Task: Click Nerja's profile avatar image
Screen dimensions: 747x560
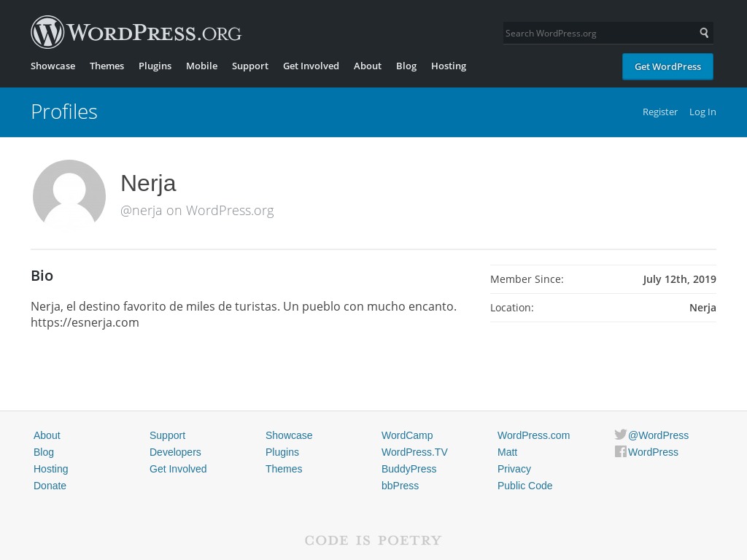Action: [69, 195]
